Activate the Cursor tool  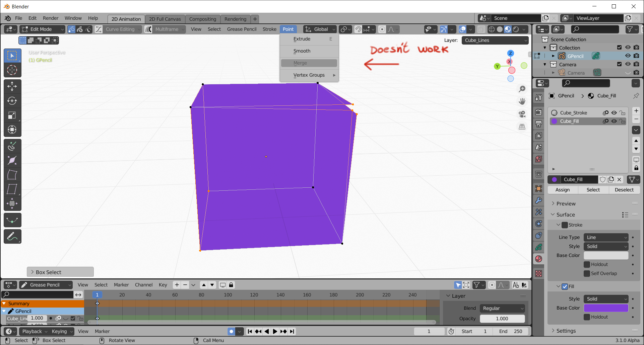point(12,70)
